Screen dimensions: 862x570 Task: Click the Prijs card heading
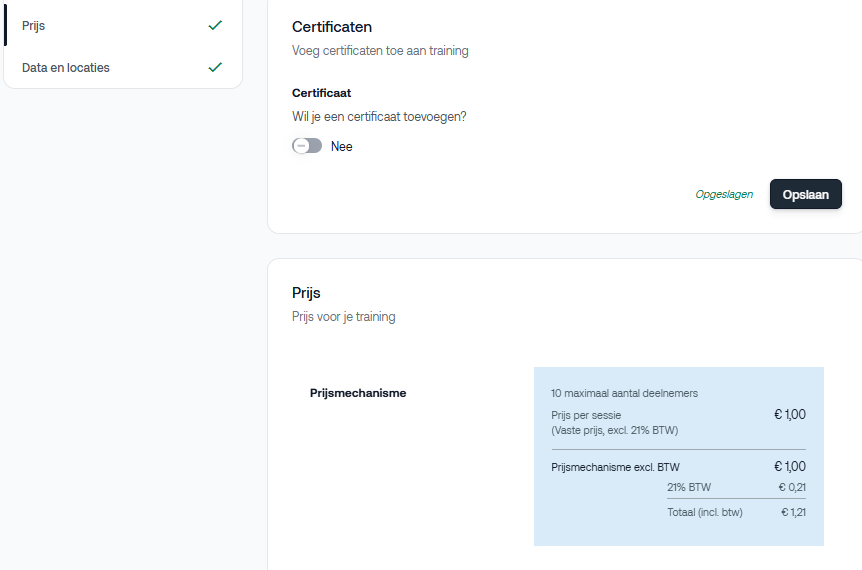[x=306, y=293]
